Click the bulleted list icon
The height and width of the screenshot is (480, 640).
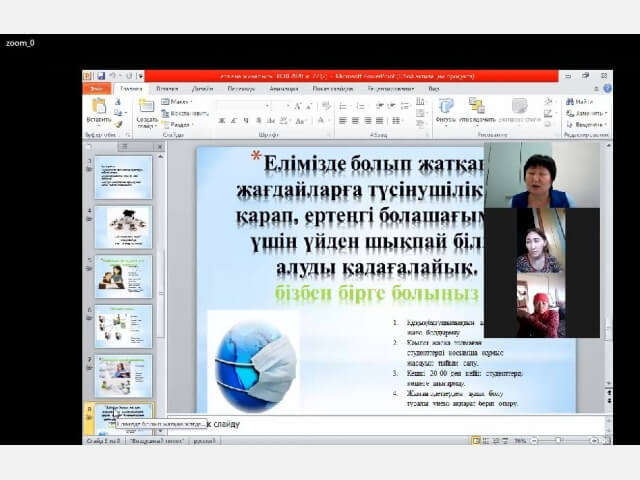click(343, 107)
